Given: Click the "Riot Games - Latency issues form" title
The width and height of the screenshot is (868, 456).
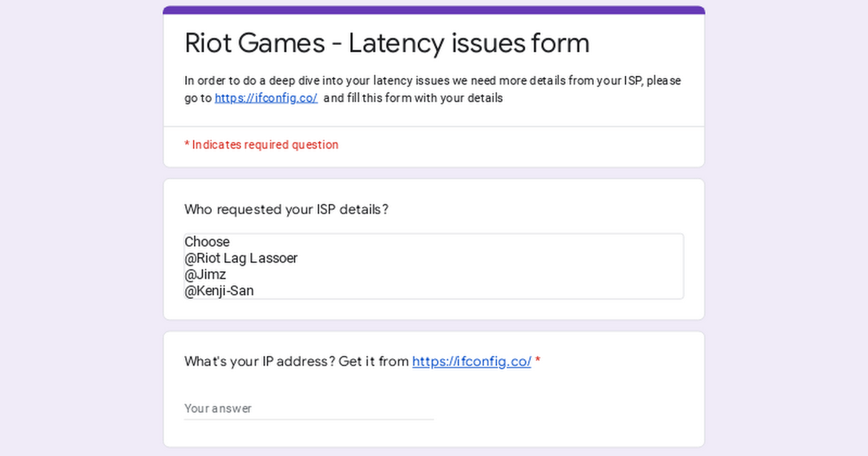Looking at the screenshot, I should click(x=387, y=43).
